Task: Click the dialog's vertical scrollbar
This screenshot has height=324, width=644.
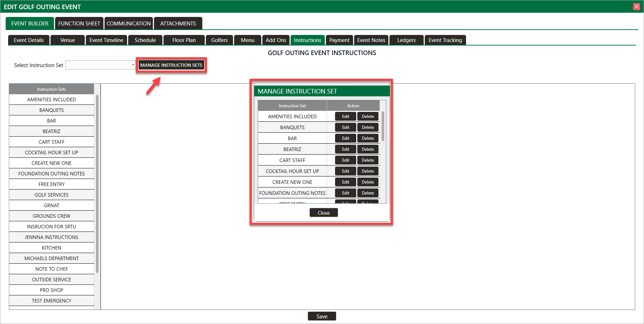Action: coord(383,127)
